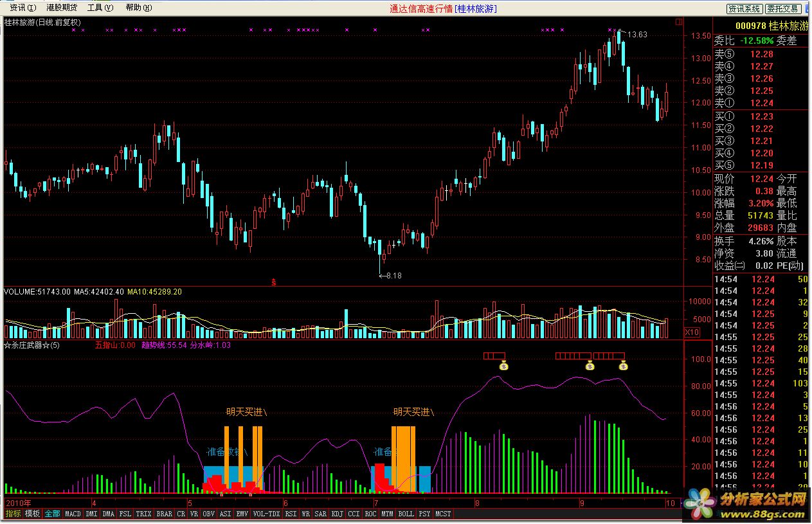Click the first money bag signal icon
Screen dimensions: 812x524
tap(504, 366)
